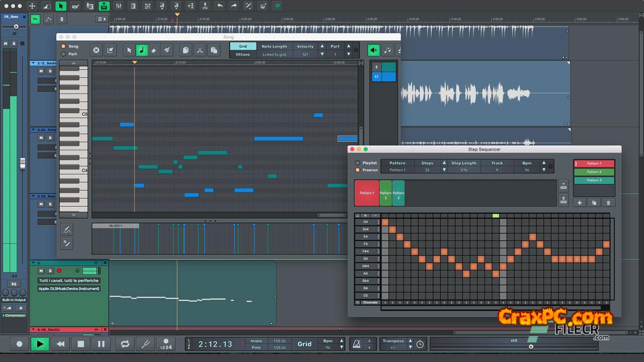Click the playback speed slider handle
This screenshot has height=362, width=644.
[531, 346]
